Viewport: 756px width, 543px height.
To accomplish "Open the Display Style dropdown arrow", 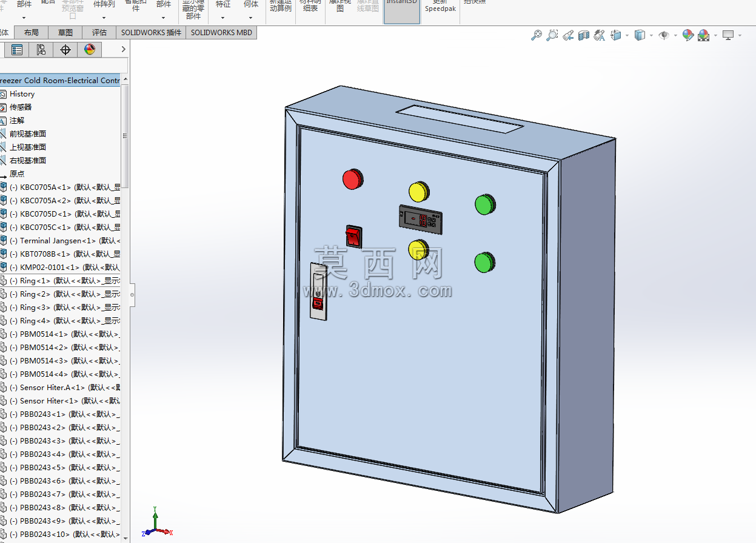I will point(651,36).
